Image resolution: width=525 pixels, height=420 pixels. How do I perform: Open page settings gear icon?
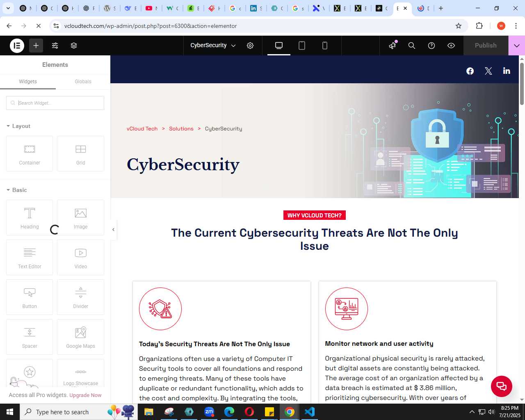250,46
